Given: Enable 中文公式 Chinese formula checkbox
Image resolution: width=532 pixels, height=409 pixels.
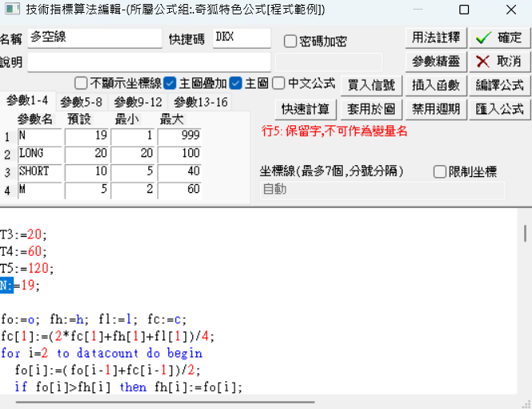Looking at the screenshot, I should click(278, 83).
